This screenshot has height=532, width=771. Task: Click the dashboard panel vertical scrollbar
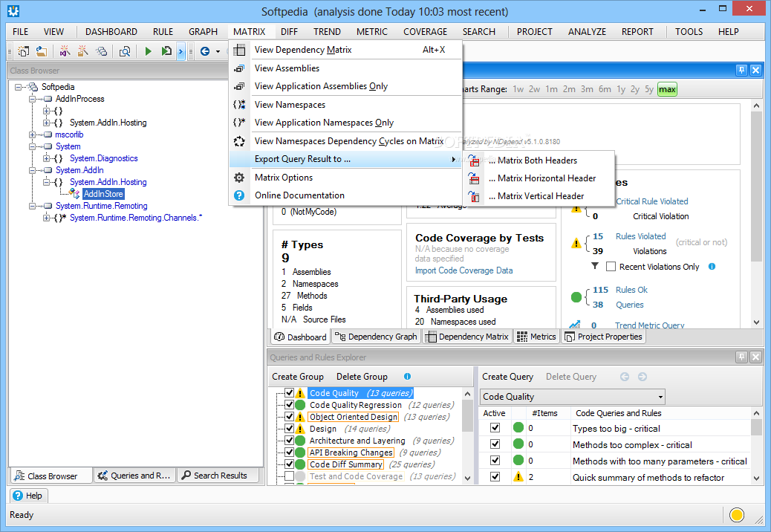click(x=756, y=186)
